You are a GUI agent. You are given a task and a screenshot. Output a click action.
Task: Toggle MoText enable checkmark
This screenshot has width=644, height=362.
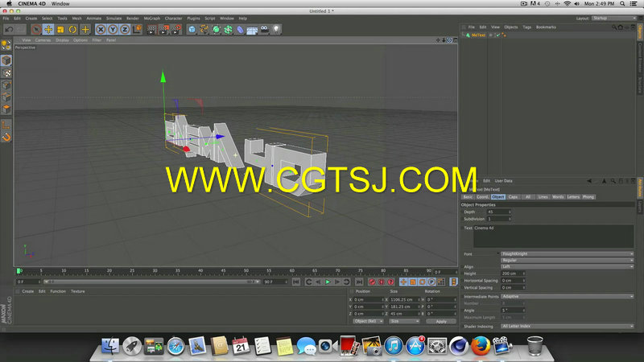(x=497, y=35)
